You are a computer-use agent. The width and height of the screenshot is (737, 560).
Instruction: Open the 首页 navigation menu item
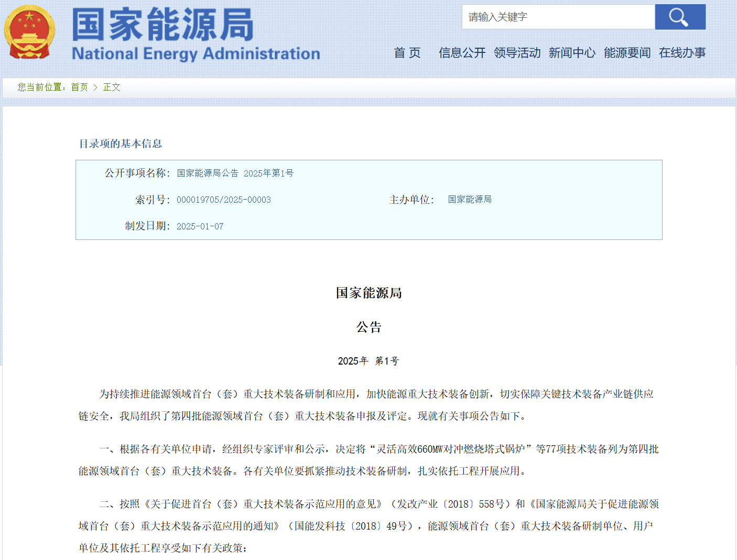point(407,53)
